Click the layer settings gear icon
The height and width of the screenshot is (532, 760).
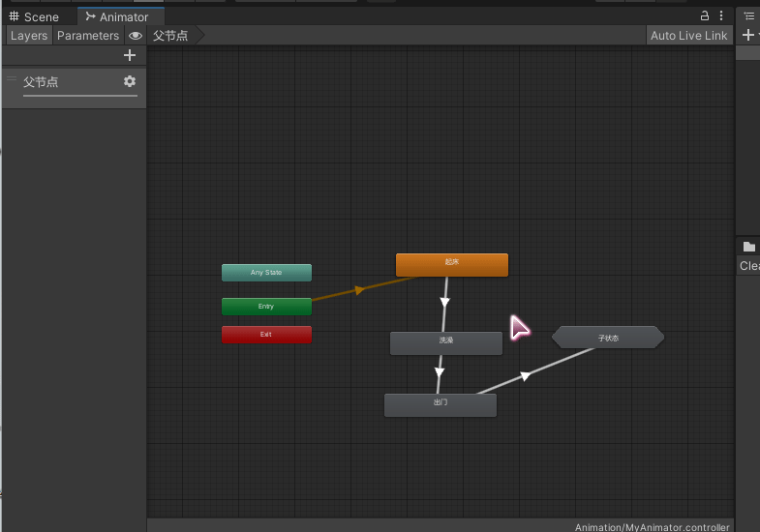tap(130, 82)
